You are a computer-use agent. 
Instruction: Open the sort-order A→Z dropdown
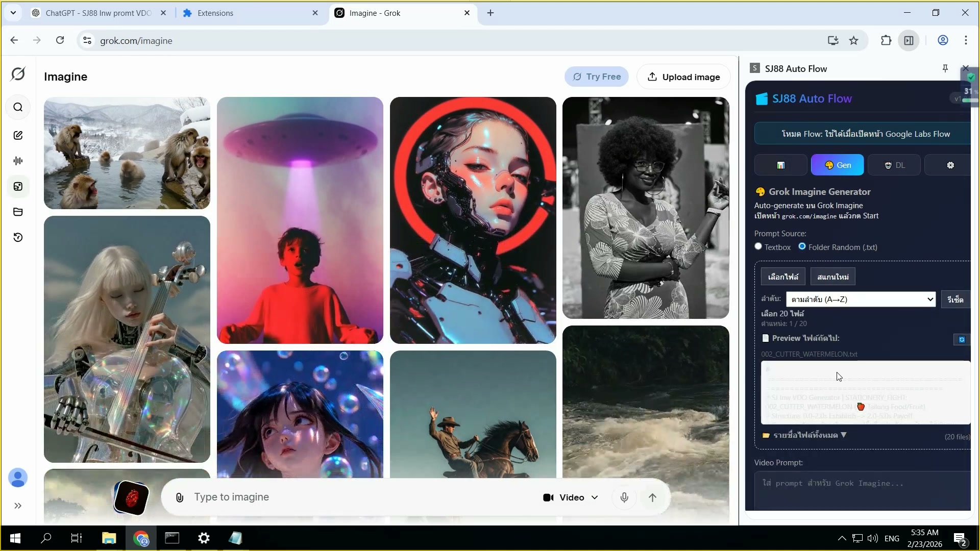point(861,299)
